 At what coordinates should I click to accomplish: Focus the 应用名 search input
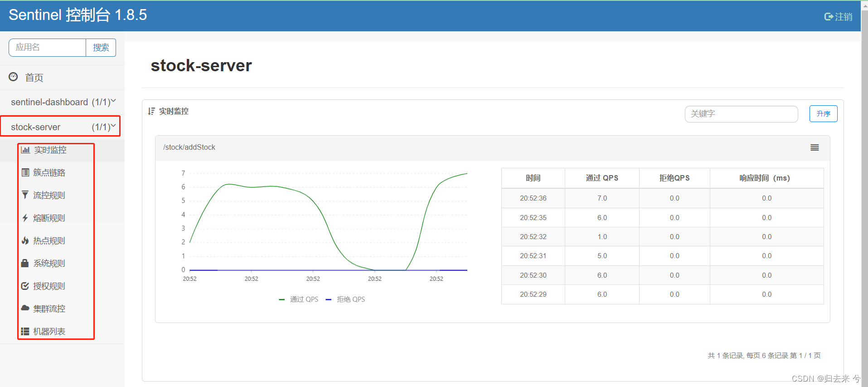48,48
